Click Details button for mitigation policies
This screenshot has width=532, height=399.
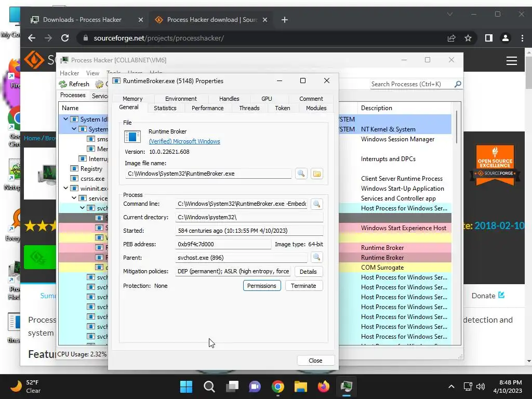point(308,271)
